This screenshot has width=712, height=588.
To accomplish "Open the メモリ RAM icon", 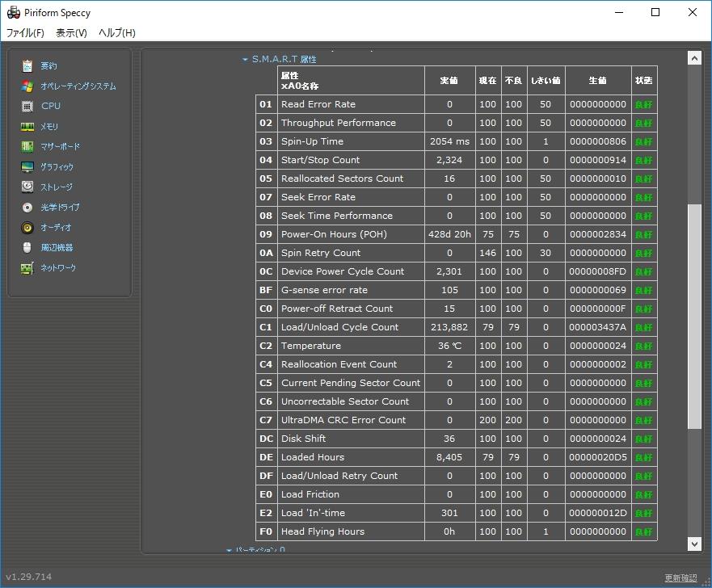I will pyautogui.click(x=27, y=127).
